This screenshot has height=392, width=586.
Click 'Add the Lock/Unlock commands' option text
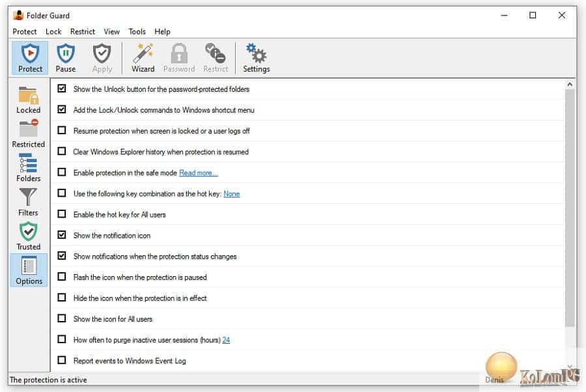163,110
